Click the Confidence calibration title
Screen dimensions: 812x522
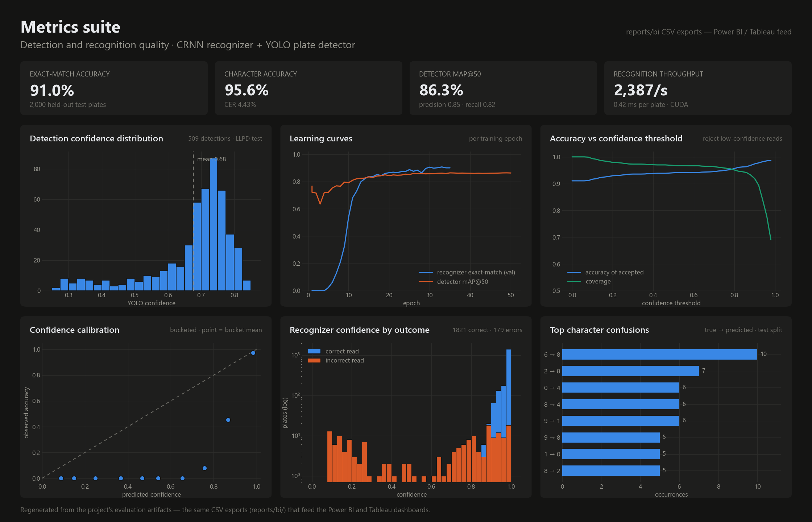tap(74, 330)
